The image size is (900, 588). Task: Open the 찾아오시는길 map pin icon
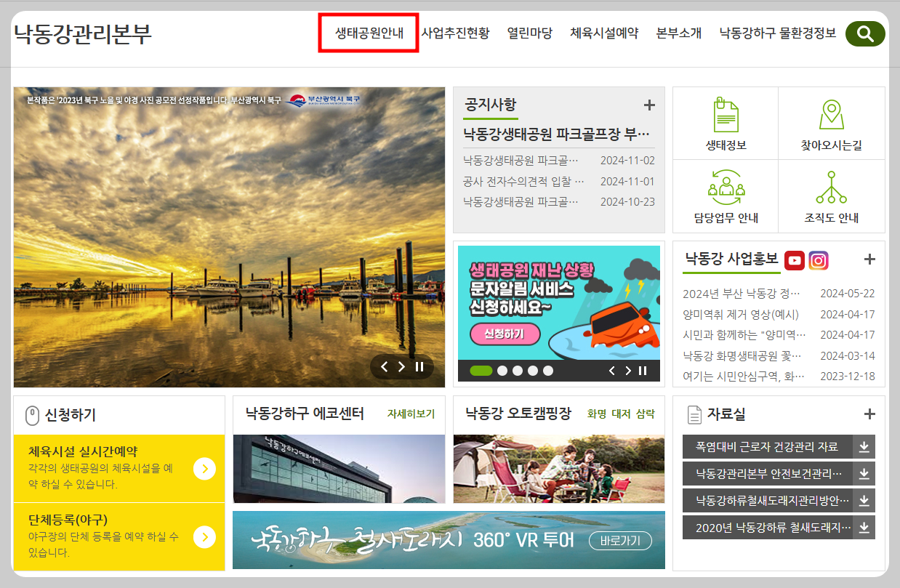831,115
